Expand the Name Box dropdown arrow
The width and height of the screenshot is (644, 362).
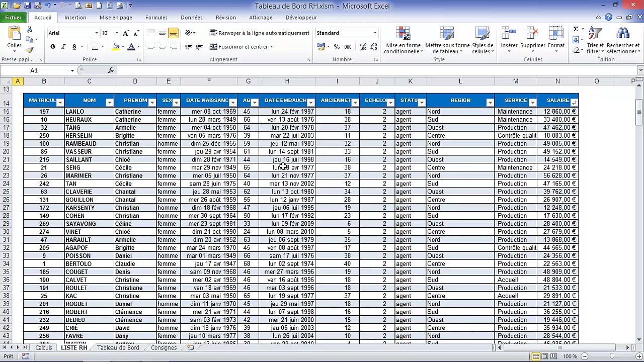pyautogui.click(x=72, y=70)
